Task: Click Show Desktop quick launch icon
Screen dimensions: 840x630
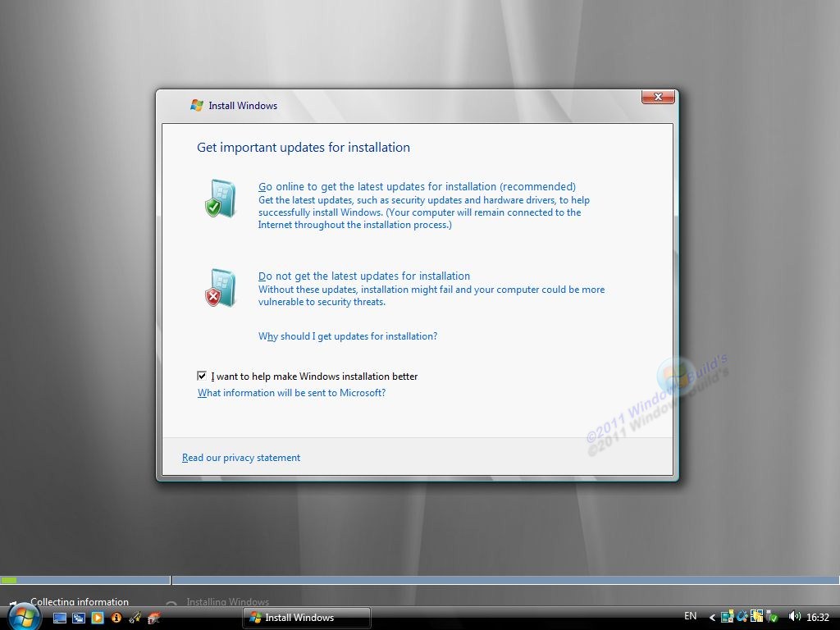Action: 59,618
